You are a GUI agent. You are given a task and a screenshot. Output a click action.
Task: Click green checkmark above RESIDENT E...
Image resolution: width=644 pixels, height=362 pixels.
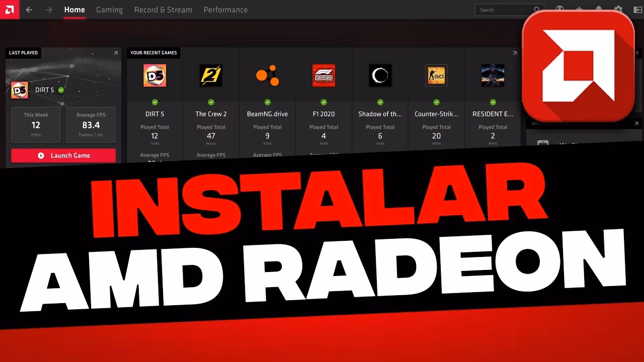coord(493,102)
